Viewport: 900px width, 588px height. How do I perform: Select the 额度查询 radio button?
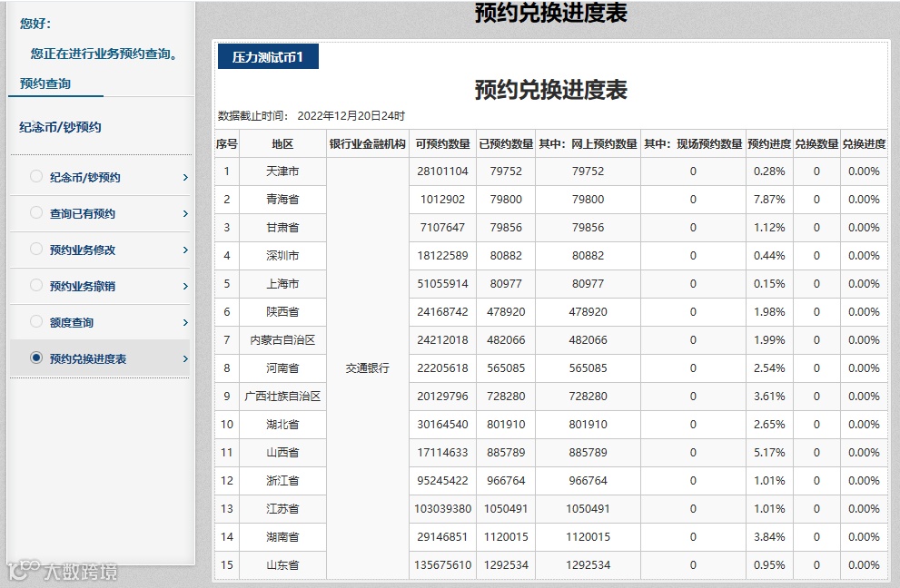point(36,321)
